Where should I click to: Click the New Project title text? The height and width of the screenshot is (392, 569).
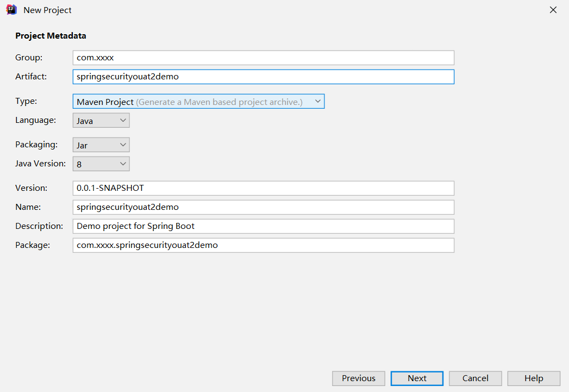click(47, 10)
